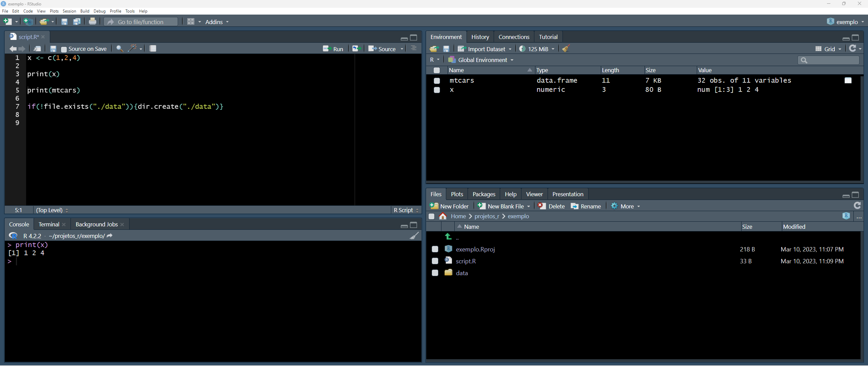Image resolution: width=868 pixels, height=366 pixels.
Task: Expand the More menu in Files pane
Action: point(626,206)
